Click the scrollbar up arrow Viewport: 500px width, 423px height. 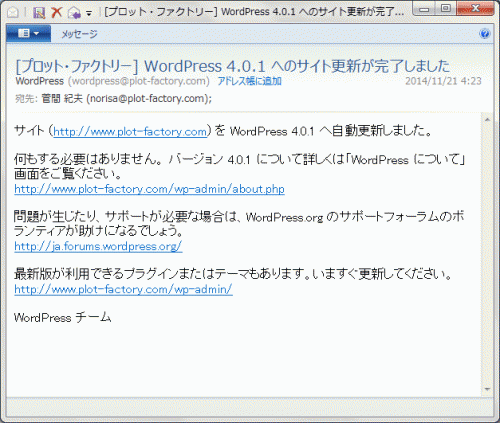pos(487,120)
